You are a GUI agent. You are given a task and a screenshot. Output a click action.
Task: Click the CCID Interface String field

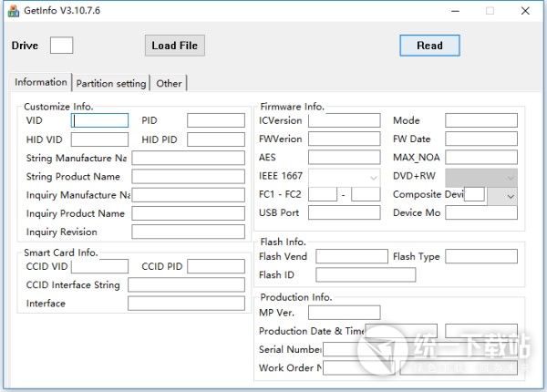click(186, 285)
